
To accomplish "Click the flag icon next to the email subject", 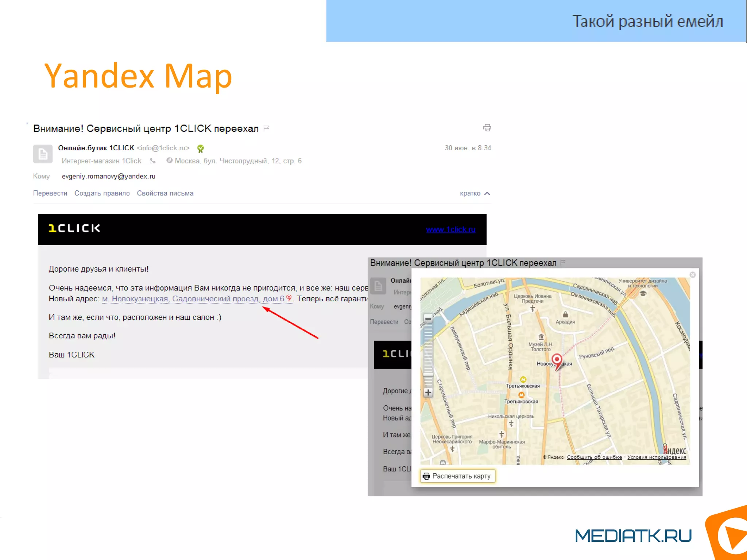I will pos(266,128).
